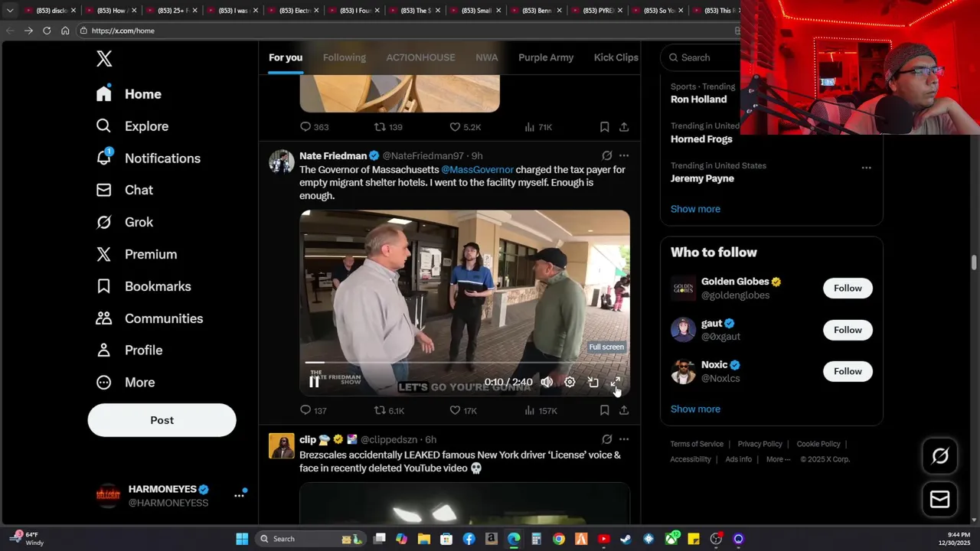The width and height of the screenshot is (980, 551).
Task: Open more options for Jeremy Payne trend
Action: pyautogui.click(x=866, y=168)
